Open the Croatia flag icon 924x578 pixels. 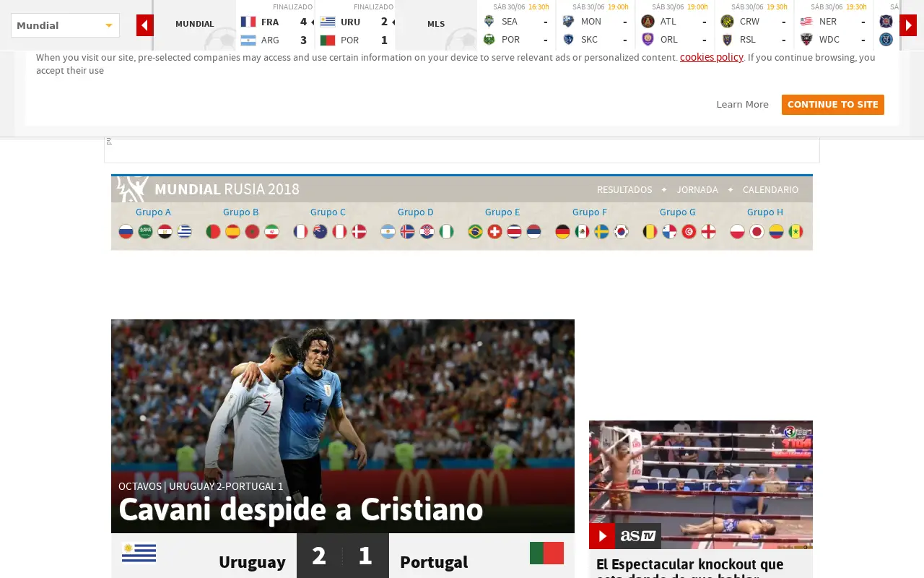(427, 232)
